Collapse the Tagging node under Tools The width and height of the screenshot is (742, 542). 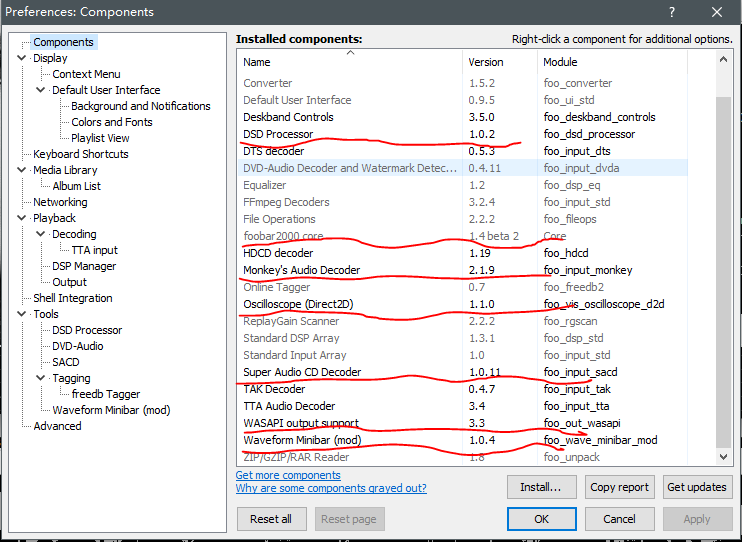coord(41,378)
